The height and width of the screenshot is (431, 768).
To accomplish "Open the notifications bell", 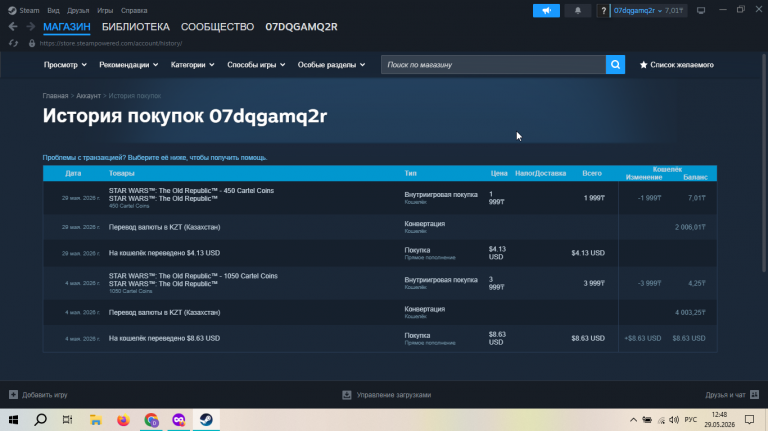I will pos(577,10).
